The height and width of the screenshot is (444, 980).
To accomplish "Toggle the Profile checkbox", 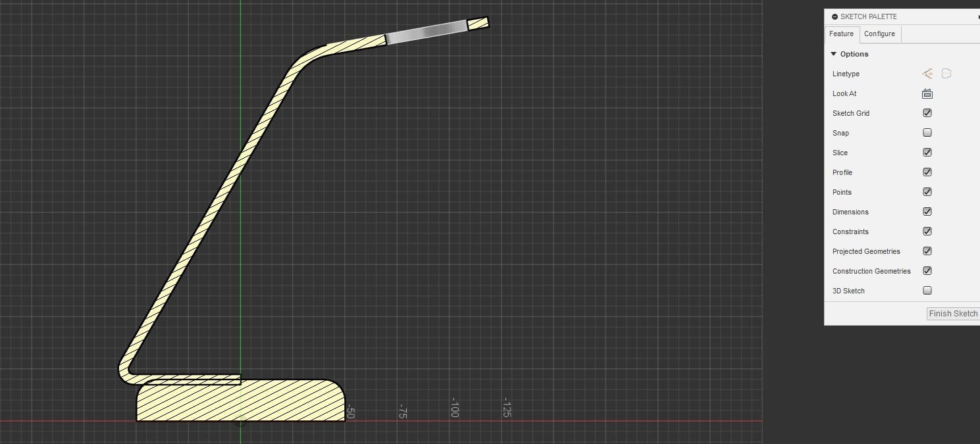I will (927, 172).
